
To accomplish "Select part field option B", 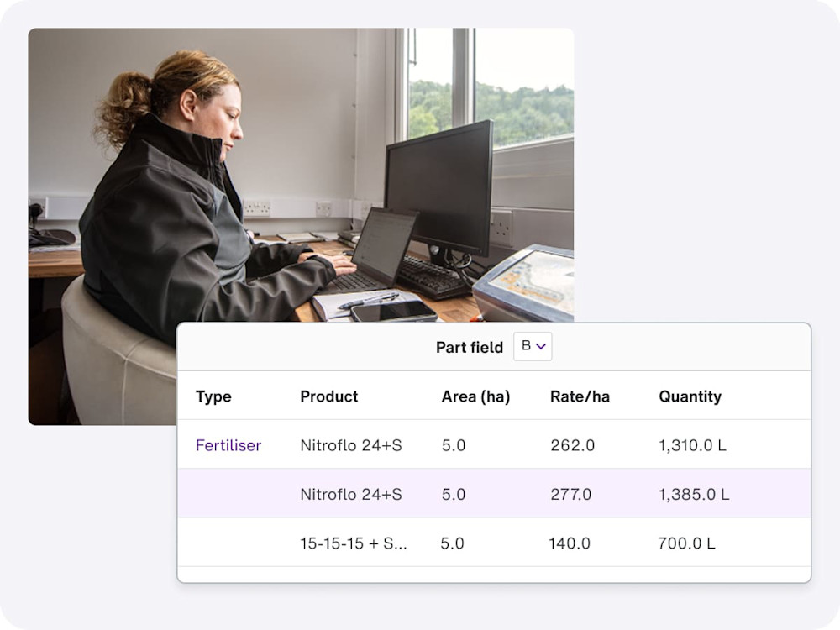I will (x=528, y=346).
